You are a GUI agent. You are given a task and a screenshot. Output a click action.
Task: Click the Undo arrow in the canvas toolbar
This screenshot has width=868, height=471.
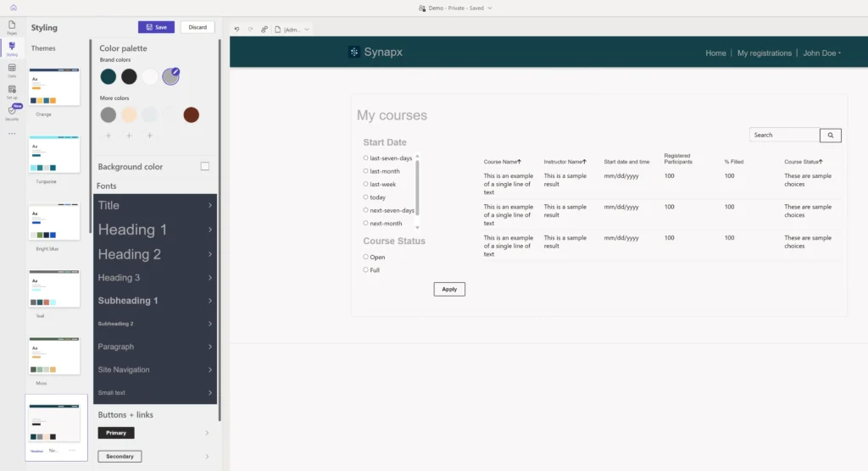pyautogui.click(x=237, y=29)
